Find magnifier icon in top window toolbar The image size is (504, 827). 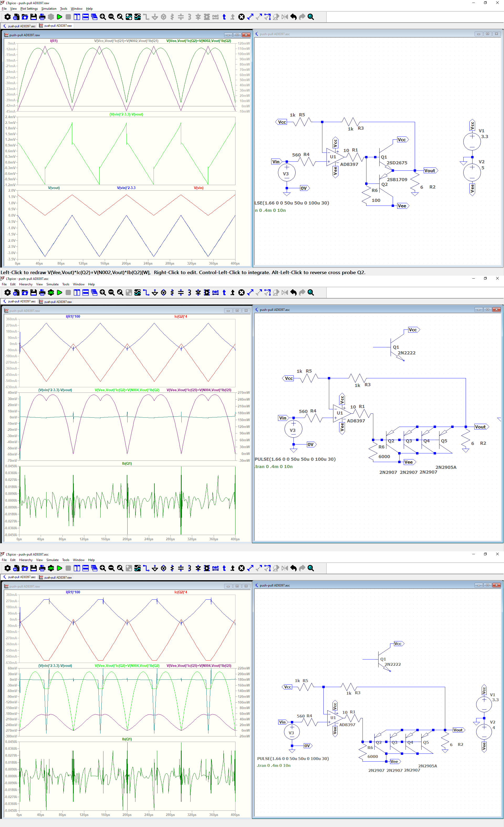(311, 17)
